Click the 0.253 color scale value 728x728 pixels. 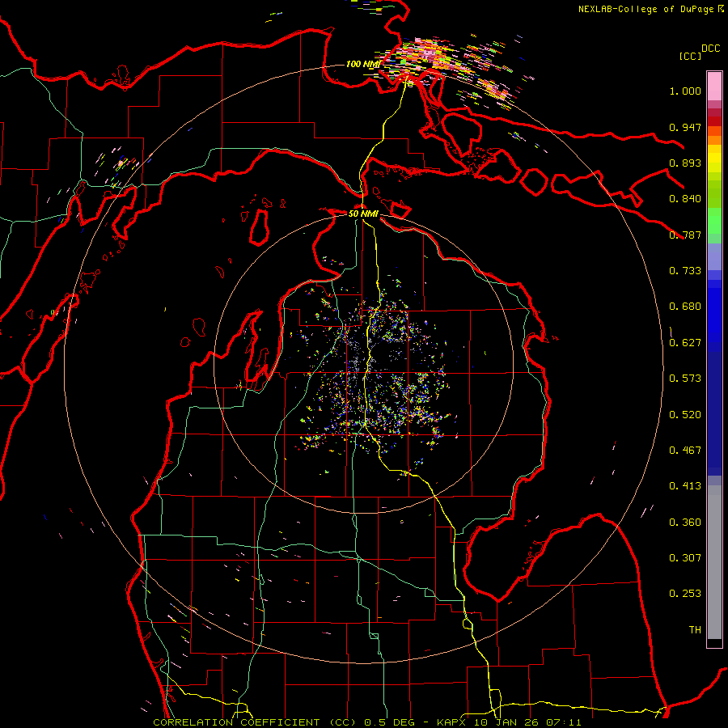[685, 594]
